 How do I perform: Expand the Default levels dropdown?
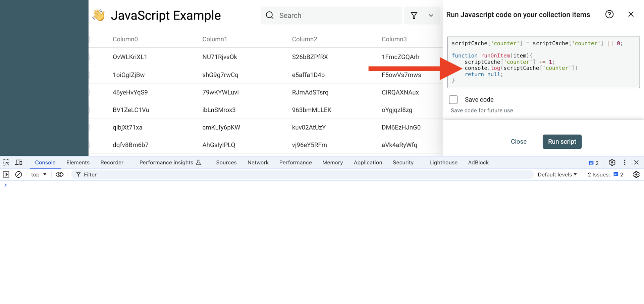click(x=557, y=175)
